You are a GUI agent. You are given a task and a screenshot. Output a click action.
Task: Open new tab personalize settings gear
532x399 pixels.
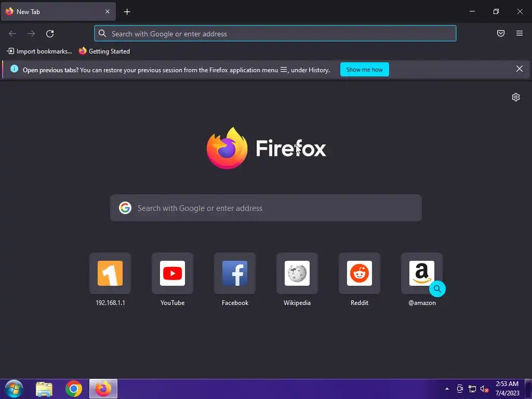pos(516,97)
